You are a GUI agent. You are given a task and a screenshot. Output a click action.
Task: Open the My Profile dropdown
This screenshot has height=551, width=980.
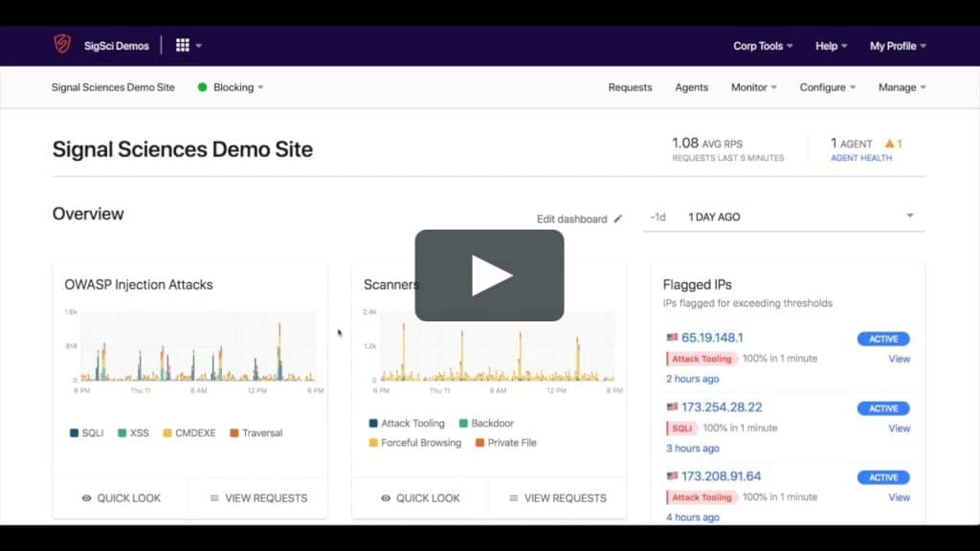click(x=898, y=46)
